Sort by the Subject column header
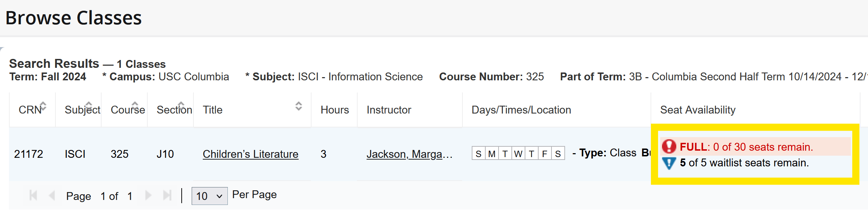868x216 pixels. tap(82, 110)
